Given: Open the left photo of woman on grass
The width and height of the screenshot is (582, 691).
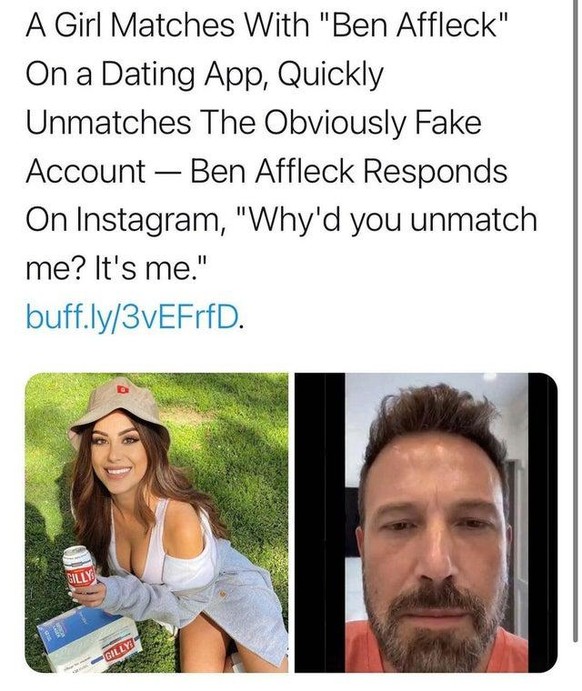Looking at the screenshot, I should [157, 523].
